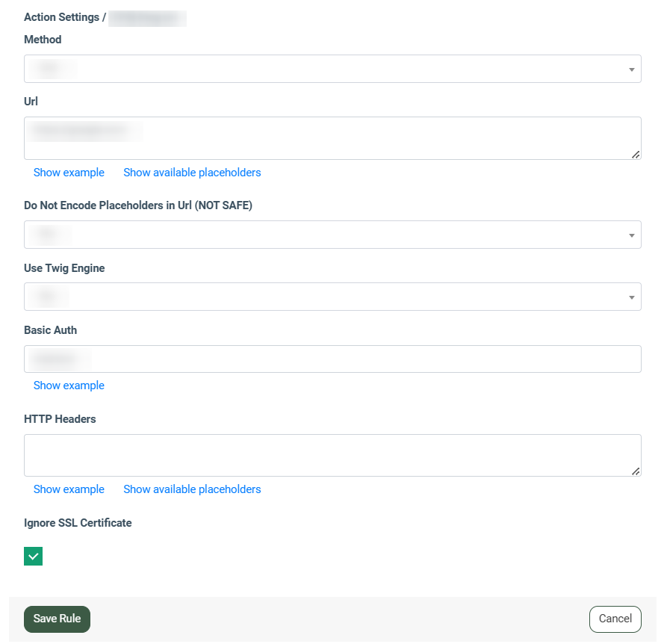Screen dimensions: 667x644
Task: Show available placeholders for Url
Action: pyautogui.click(x=192, y=173)
